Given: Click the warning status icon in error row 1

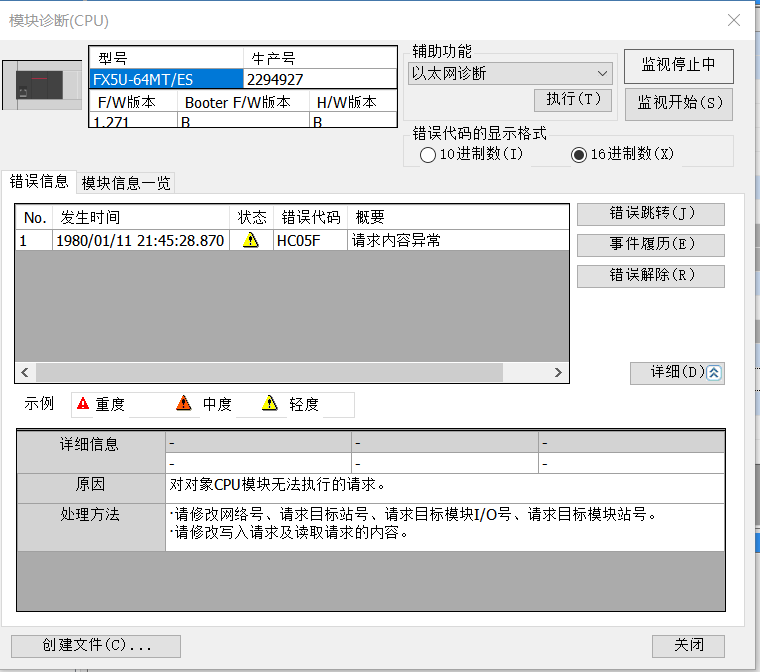Looking at the screenshot, I should tap(251, 240).
